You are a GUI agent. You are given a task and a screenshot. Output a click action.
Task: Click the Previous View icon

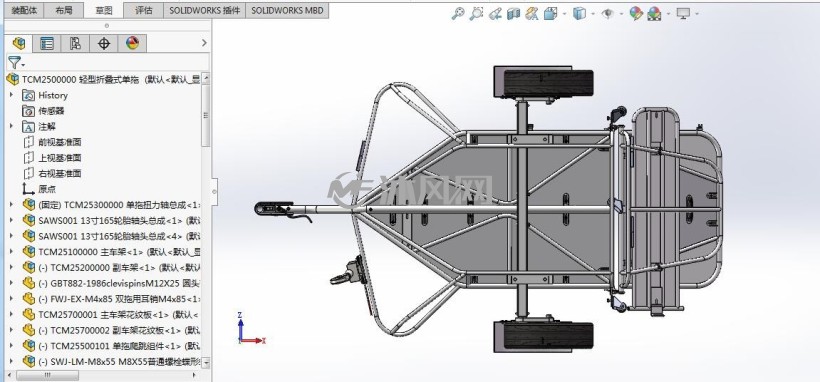pyautogui.click(x=495, y=14)
